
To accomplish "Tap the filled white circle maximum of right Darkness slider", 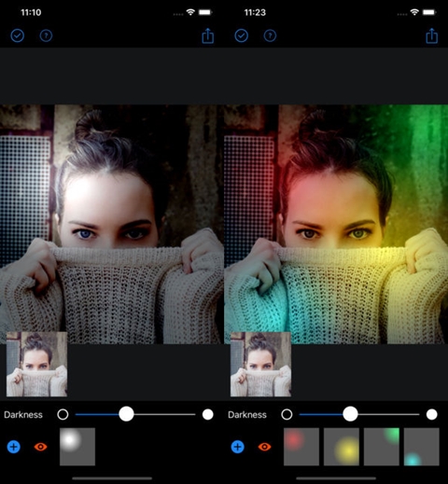I will [x=432, y=414].
